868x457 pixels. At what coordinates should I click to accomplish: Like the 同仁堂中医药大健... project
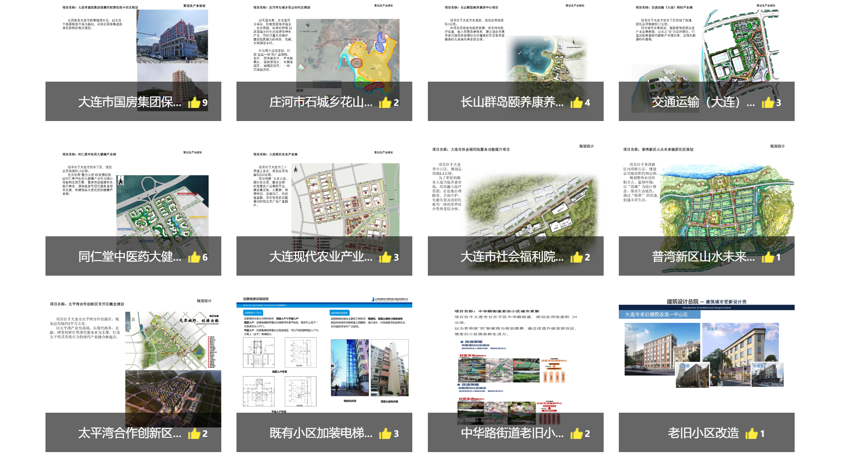(194, 257)
